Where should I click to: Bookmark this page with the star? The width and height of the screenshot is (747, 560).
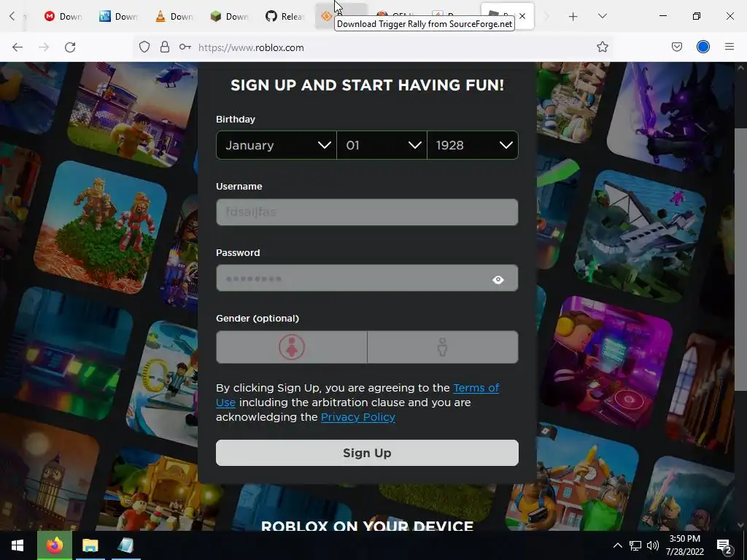point(602,47)
